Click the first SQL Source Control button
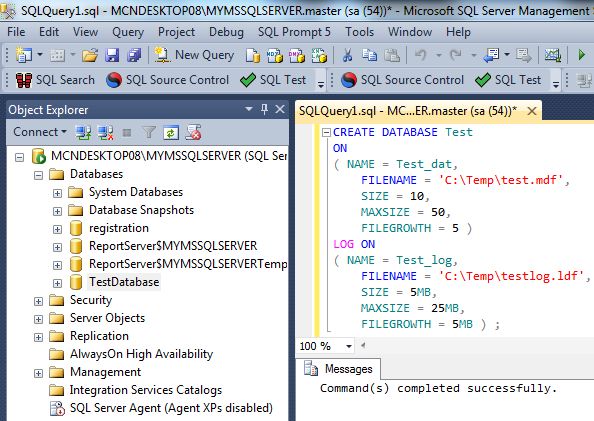This screenshot has height=421, width=594. pyautogui.click(x=167, y=80)
